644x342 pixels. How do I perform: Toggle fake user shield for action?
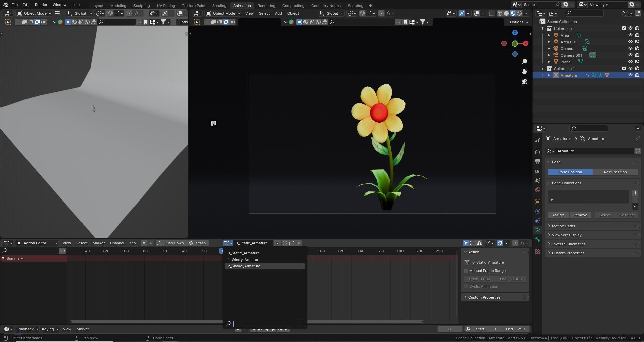(x=285, y=243)
